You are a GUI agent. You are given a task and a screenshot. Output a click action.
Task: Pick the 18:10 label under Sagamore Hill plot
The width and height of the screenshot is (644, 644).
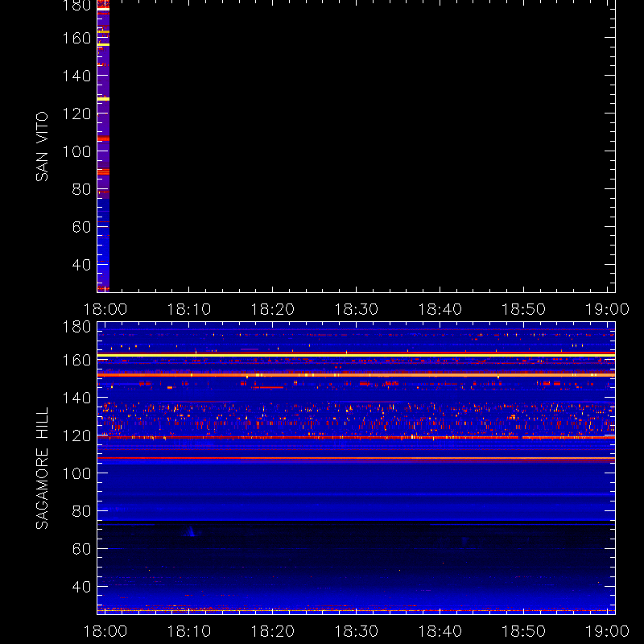[x=189, y=631]
